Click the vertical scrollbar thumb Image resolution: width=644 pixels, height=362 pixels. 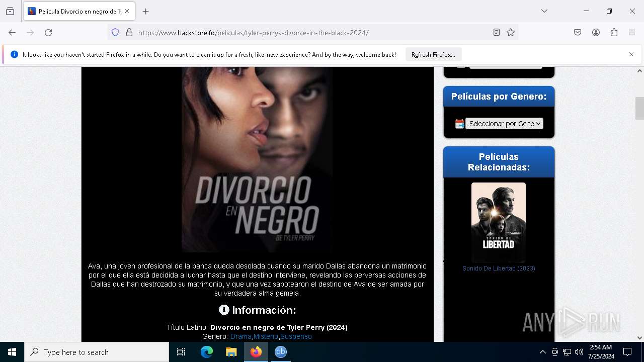(639, 108)
